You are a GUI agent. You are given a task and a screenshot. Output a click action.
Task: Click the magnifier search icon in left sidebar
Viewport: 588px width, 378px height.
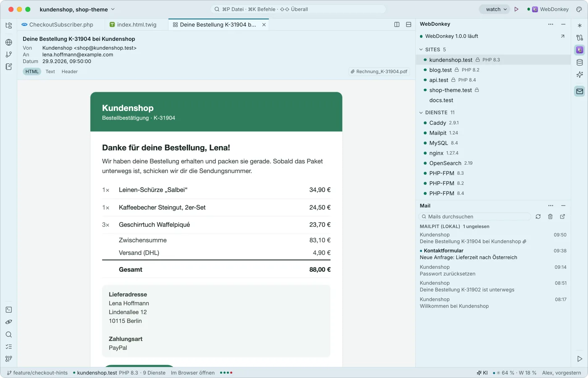(8, 334)
